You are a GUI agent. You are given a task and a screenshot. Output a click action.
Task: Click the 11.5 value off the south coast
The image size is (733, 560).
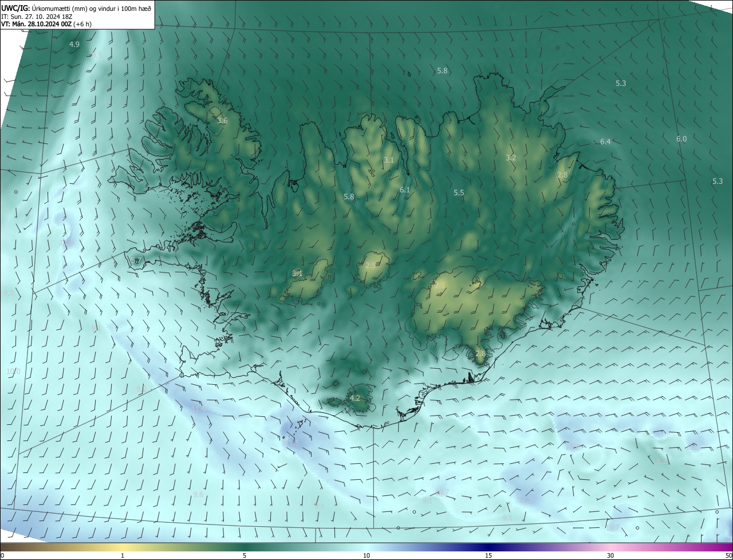click(x=293, y=443)
